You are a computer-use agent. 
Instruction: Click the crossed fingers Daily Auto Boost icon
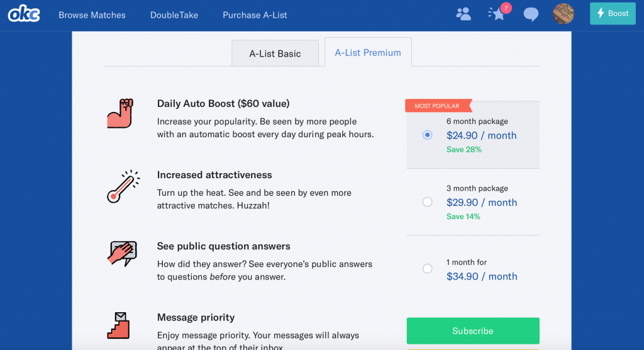[119, 114]
